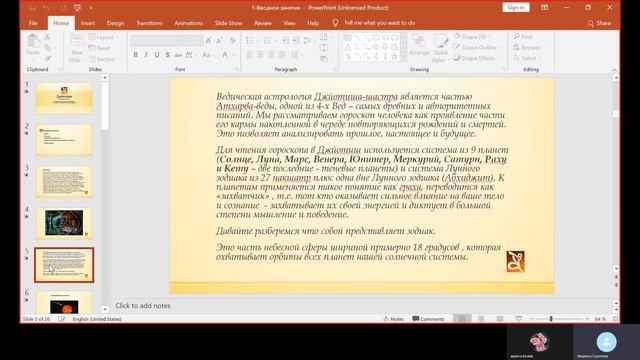Click the Sign in button
Screen dimensions: 640x360
click(x=516, y=7)
